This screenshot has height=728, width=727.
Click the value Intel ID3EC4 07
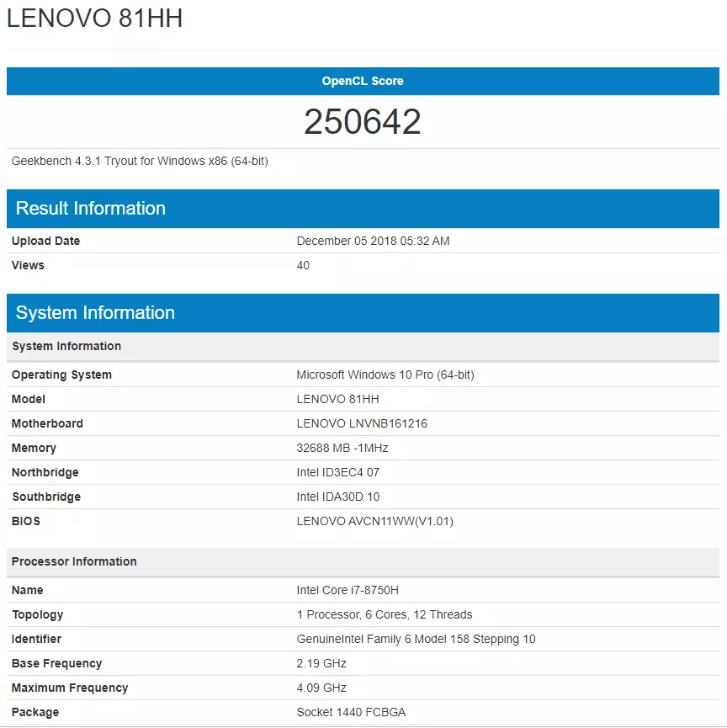[x=338, y=473]
